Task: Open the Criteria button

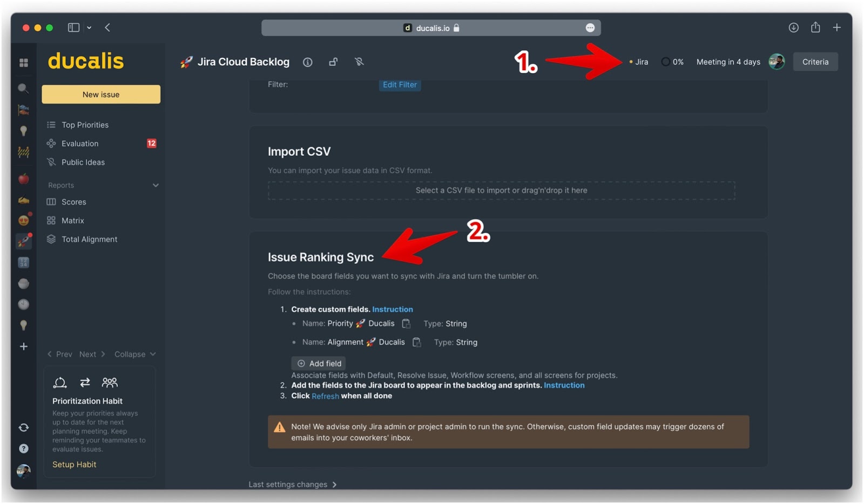Action: tap(815, 62)
